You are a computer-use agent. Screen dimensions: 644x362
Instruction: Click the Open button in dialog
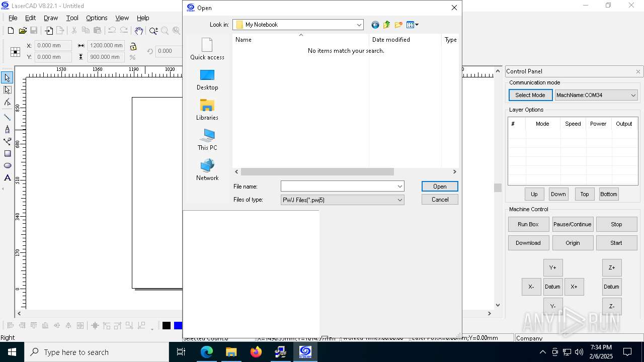(440, 187)
